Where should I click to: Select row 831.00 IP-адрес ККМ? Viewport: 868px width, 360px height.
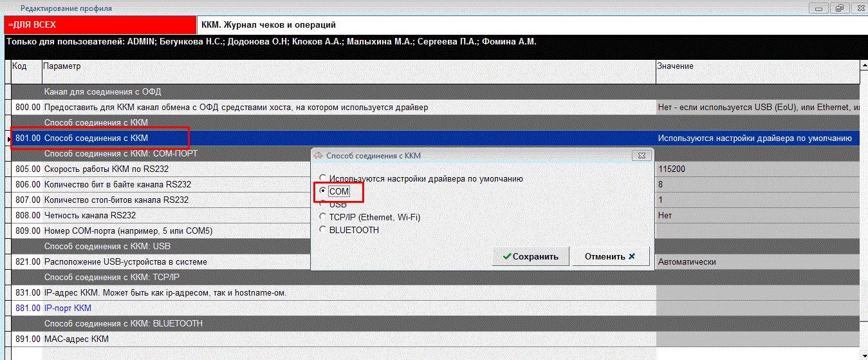435,293
